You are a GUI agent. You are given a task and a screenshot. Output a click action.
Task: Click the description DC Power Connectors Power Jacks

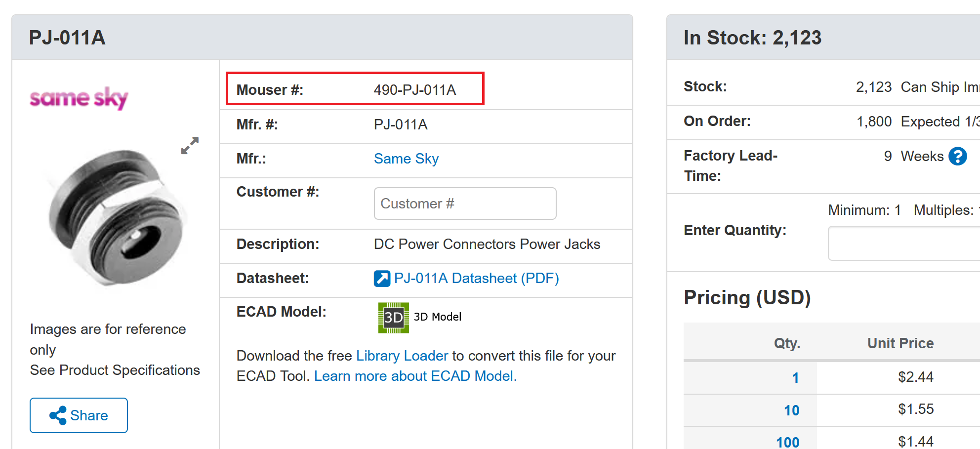tap(487, 244)
